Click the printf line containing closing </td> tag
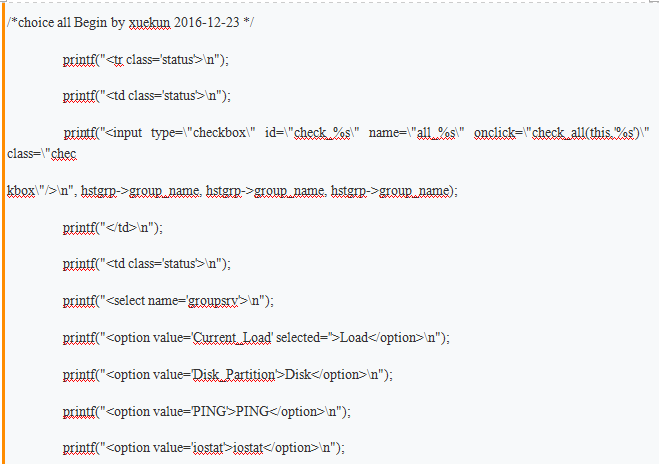Image resolution: width=659 pixels, height=464 pixels. pos(112,227)
